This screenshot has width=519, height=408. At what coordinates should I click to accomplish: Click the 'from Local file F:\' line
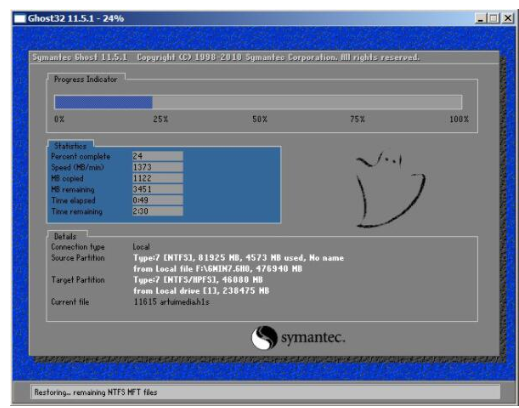[x=218, y=269]
